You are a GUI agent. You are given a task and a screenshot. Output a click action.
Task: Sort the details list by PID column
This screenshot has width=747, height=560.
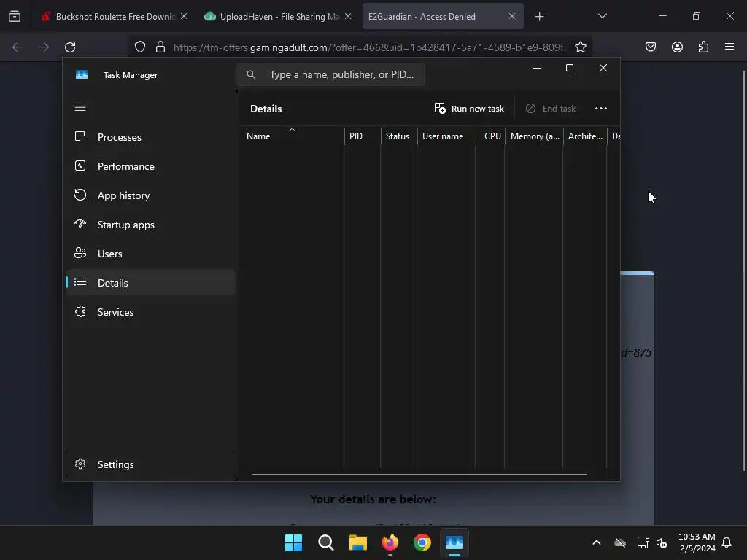[363, 136]
